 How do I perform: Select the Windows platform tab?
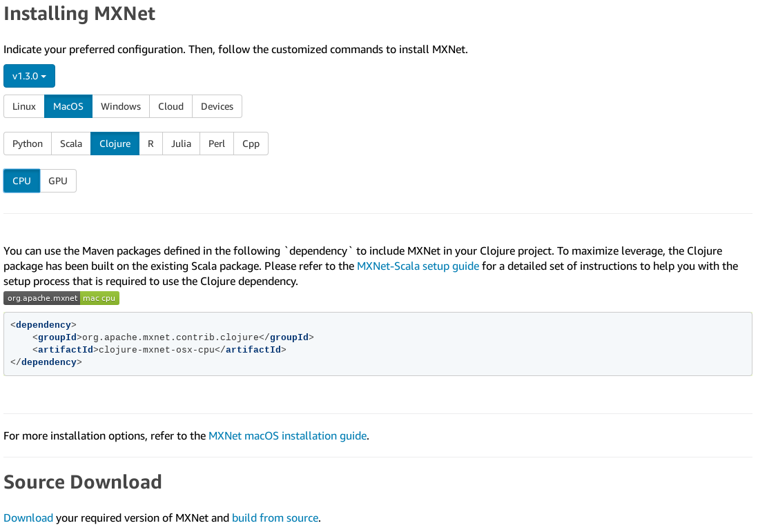click(x=120, y=106)
